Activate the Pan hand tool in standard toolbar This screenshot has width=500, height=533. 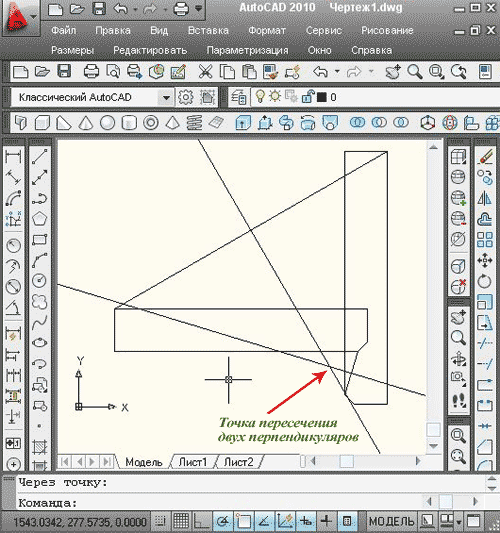[393, 72]
